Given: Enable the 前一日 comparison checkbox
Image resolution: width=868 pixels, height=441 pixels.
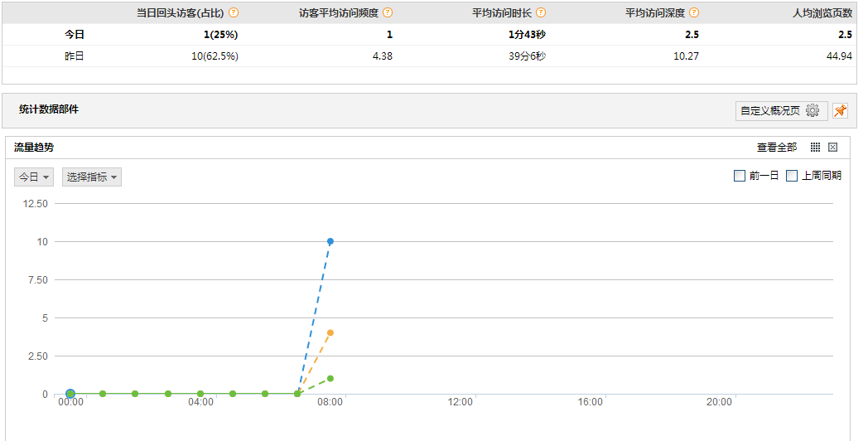Looking at the screenshot, I should coord(740,176).
